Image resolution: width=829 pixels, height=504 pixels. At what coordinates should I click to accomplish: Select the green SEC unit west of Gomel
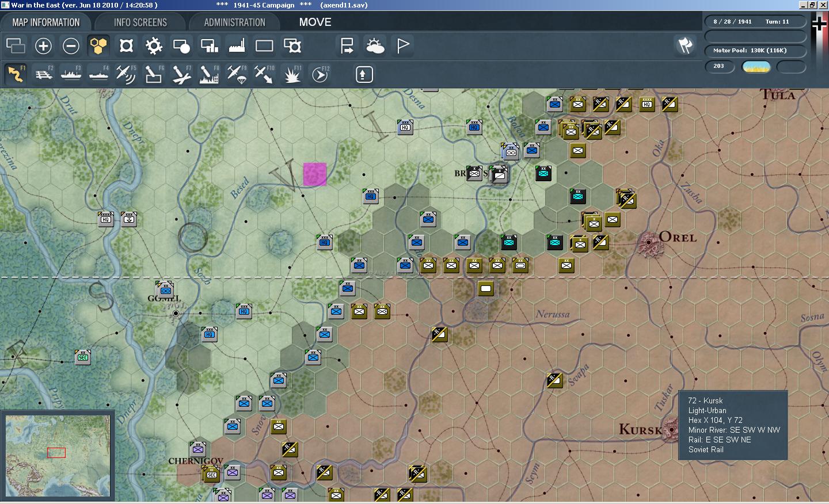click(x=83, y=357)
